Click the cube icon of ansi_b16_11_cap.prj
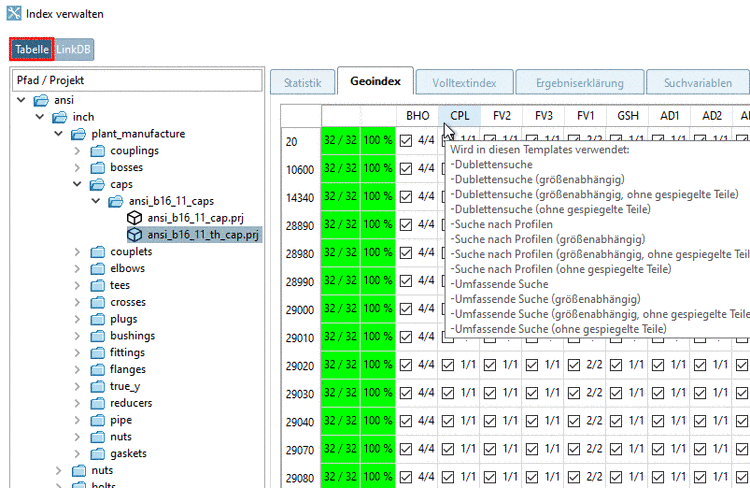This screenshot has height=488, width=750. click(134, 218)
